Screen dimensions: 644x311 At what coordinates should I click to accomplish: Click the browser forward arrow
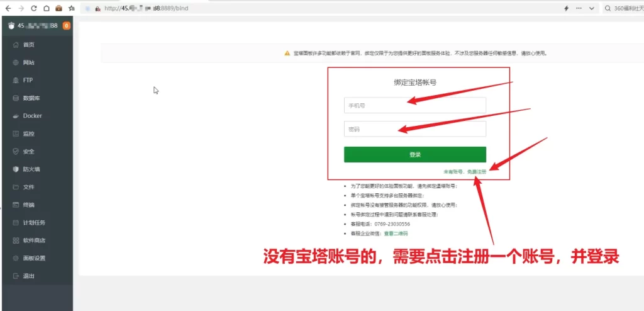click(21, 8)
